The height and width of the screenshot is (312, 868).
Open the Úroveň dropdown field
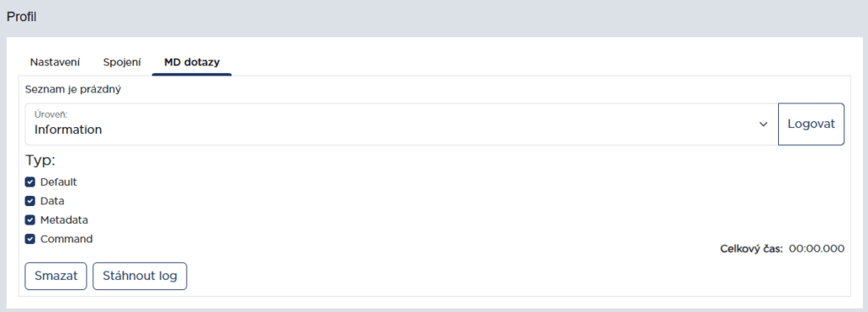point(401,125)
